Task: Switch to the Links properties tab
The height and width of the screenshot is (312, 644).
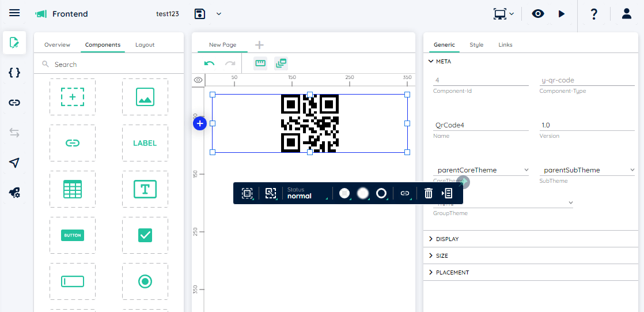Action: pos(505,45)
